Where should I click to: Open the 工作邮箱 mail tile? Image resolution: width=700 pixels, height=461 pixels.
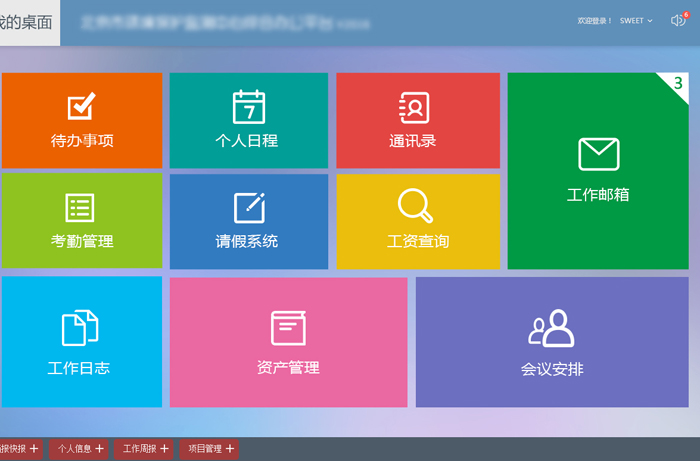[597, 170]
